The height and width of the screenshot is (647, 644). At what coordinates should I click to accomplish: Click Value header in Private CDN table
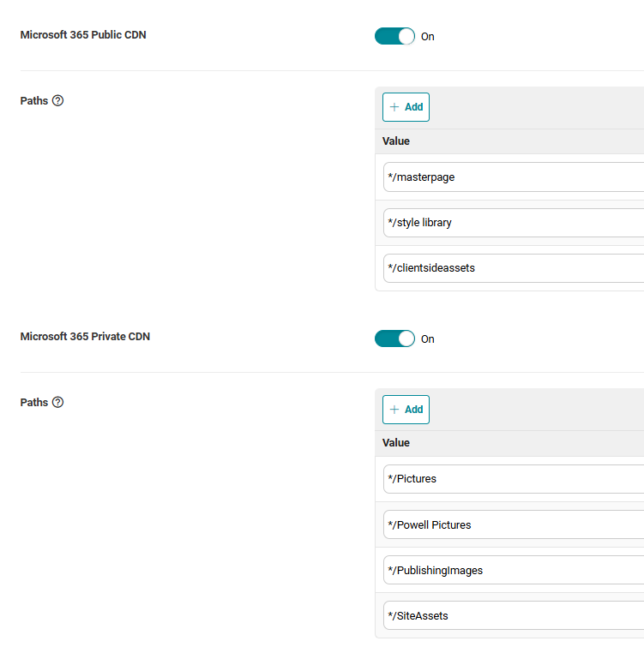(396, 443)
